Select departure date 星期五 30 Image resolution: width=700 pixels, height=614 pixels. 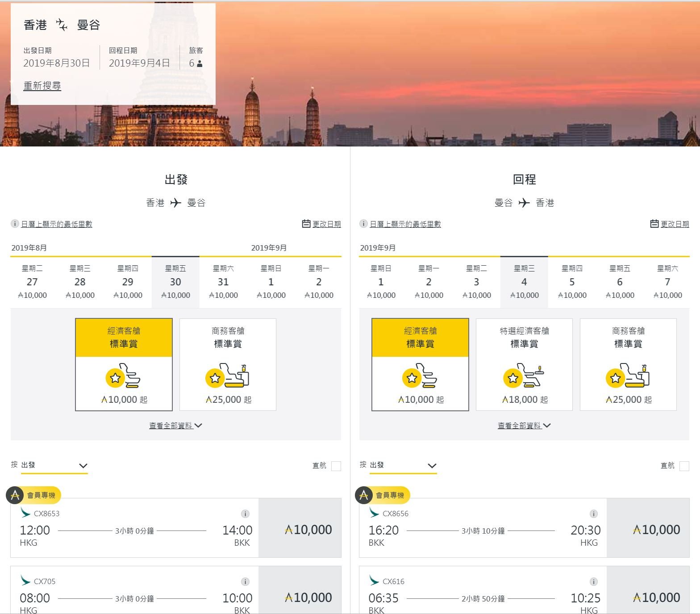point(175,282)
